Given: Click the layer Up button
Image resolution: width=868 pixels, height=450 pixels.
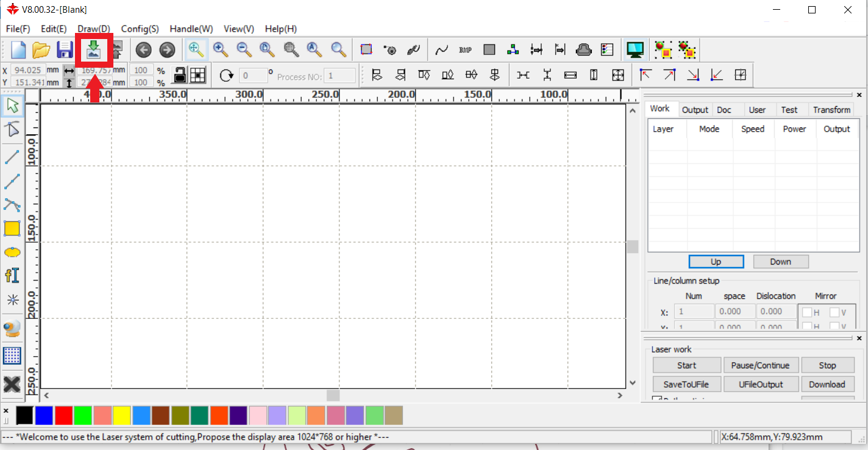Looking at the screenshot, I should [716, 262].
